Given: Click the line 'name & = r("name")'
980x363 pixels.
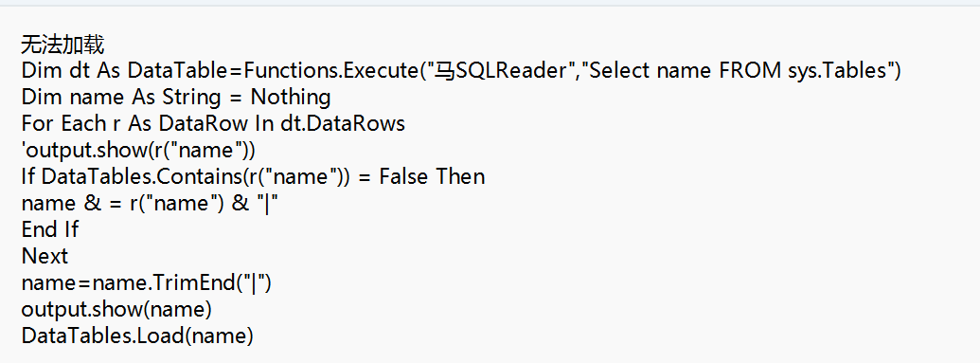Looking at the screenshot, I should (150, 204).
